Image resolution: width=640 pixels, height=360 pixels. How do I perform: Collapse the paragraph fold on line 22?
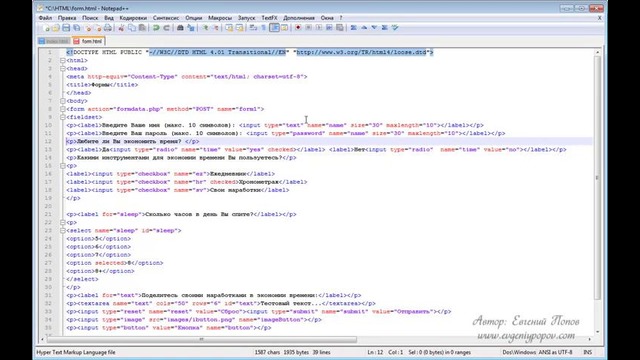click(x=63, y=222)
